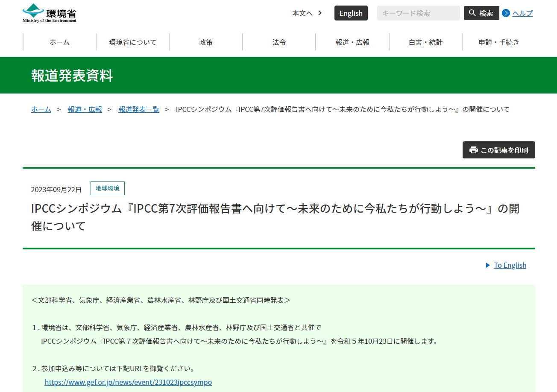Type in the キーワード検索 search field
Screen dimensions: 557x392
click(418, 13)
